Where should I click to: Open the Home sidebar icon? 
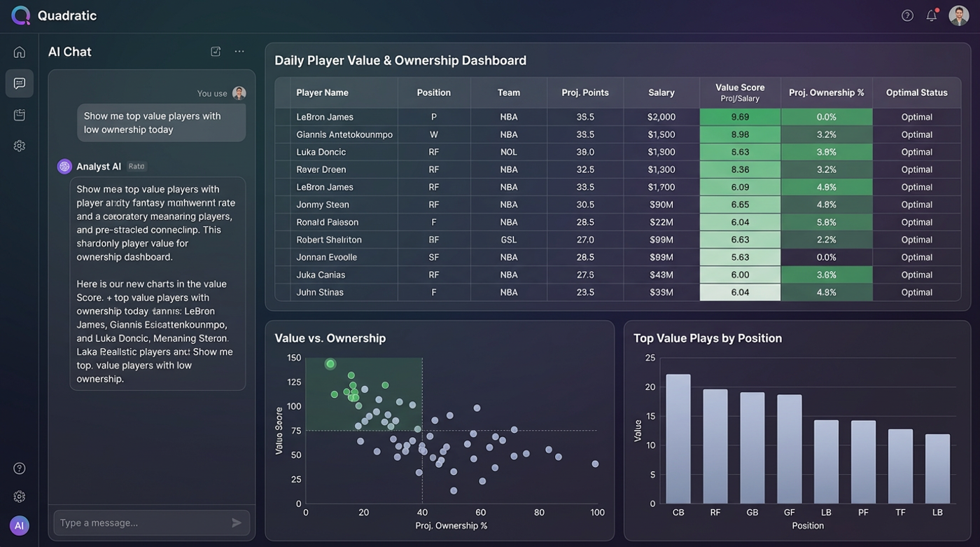tap(20, 52)
